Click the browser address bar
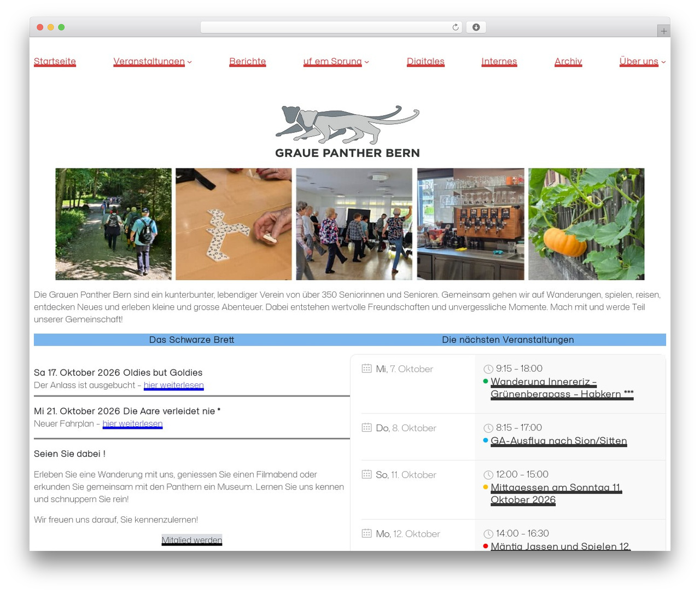 (331, 27)
